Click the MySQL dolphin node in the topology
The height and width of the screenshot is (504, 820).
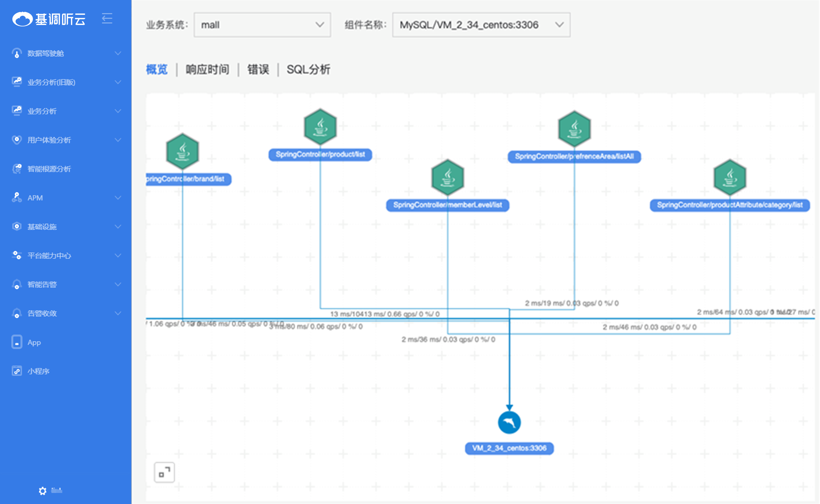tap(509, 422)
